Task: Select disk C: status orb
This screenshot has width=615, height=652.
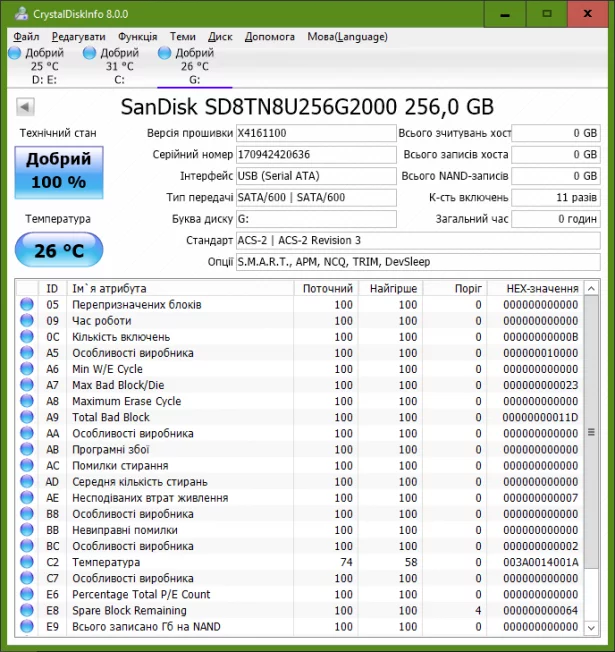Action: [x=90, y=53]
